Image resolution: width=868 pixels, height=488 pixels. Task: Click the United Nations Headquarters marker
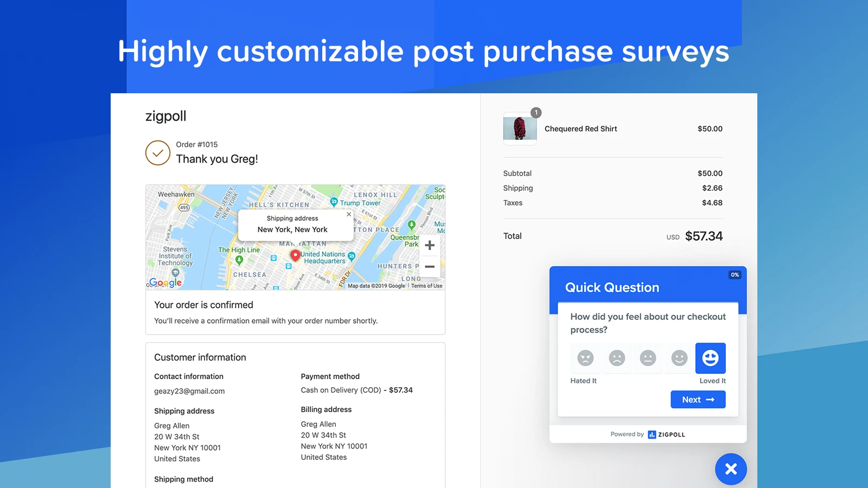click(x=352, y=256)
